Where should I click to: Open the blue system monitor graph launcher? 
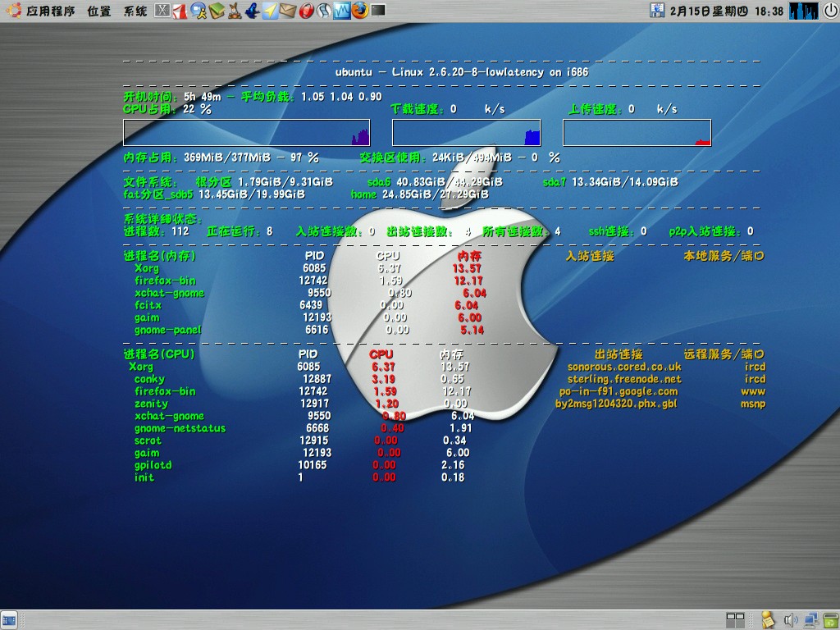click(342, 11)
